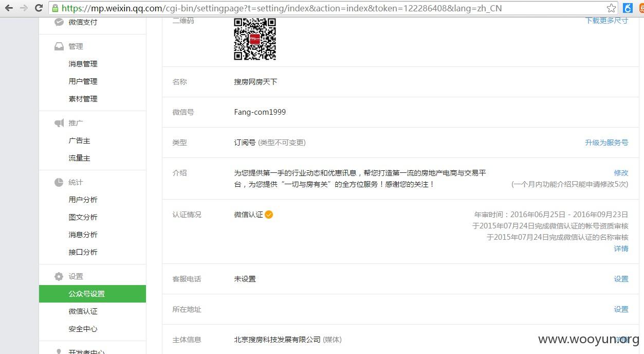Click the account name 搜房网房天下
The width and height of the screenshot is (644, 354).
click(x=255, y=82)
